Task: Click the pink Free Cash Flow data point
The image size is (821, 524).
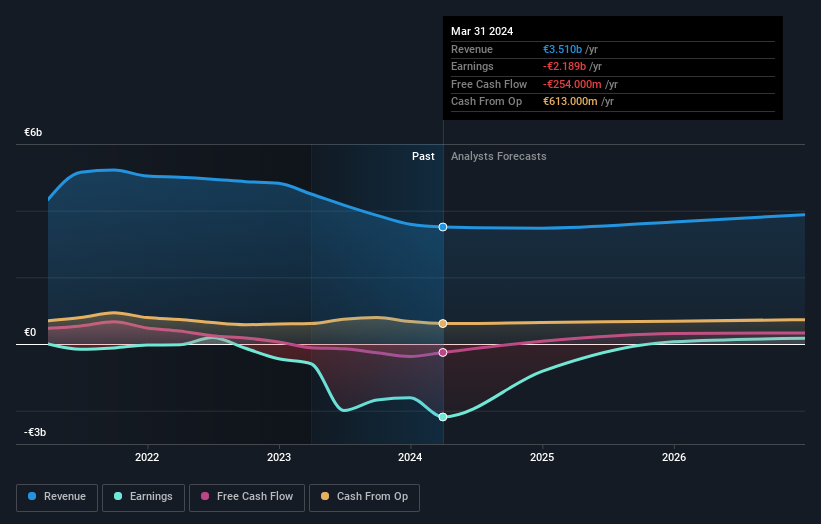Action: pos(443,352)
